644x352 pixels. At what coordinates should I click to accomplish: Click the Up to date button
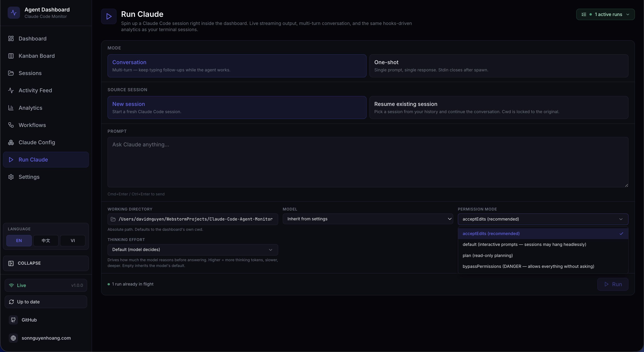tap(46, 302)
